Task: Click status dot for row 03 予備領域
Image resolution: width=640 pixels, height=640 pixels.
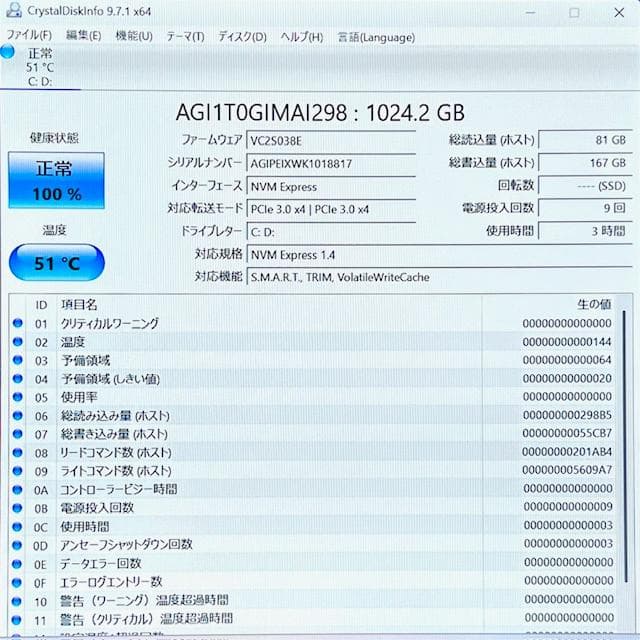Action: click(18, 360)
